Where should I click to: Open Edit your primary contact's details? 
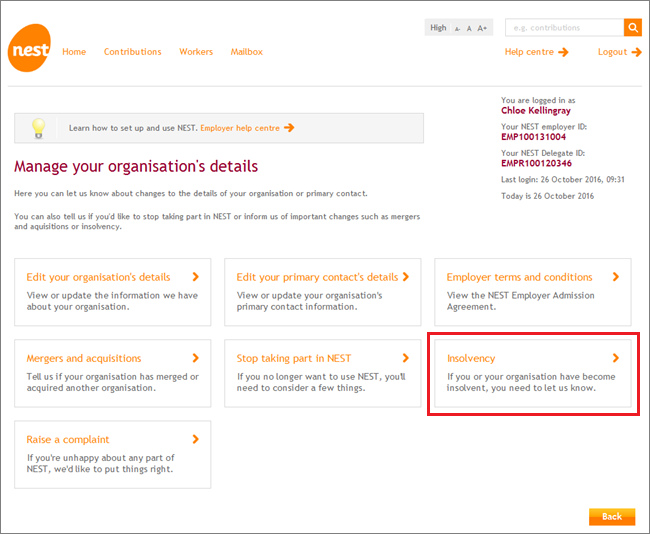coord(317,277)
